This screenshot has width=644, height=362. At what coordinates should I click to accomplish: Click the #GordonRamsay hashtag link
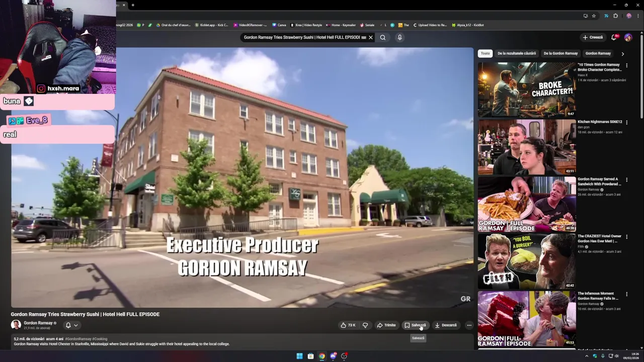coord(78,339)
